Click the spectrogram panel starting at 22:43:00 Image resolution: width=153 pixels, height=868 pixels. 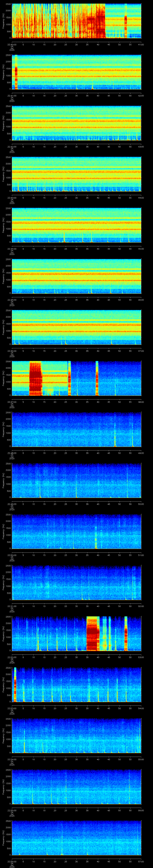tap(76, 174)
